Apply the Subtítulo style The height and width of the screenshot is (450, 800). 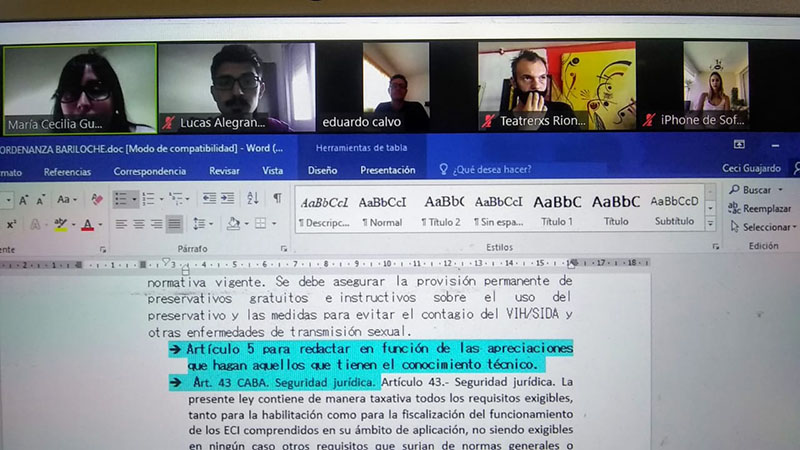point(674,209)
